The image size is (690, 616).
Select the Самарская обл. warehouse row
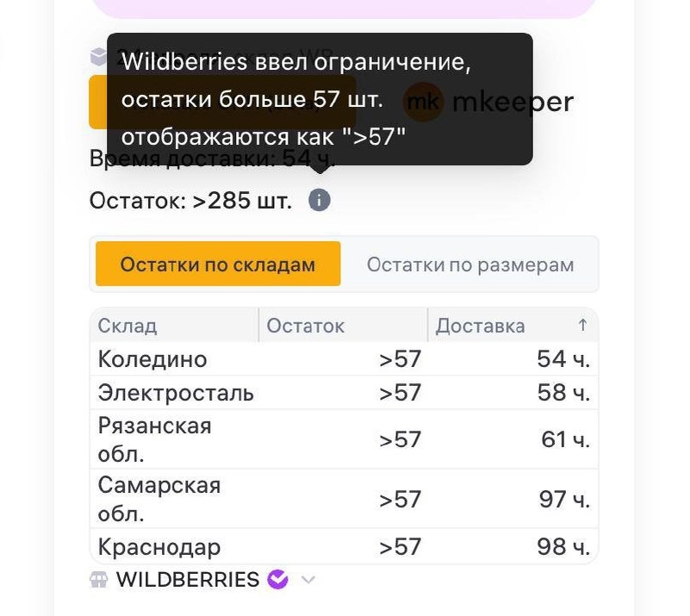[x=344, y=499]
